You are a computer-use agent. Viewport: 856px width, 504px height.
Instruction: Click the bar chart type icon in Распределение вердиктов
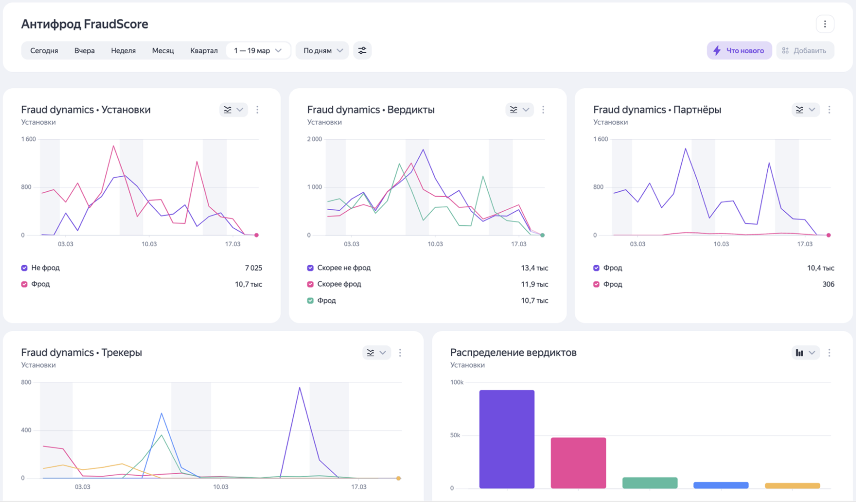click(799, 353)
